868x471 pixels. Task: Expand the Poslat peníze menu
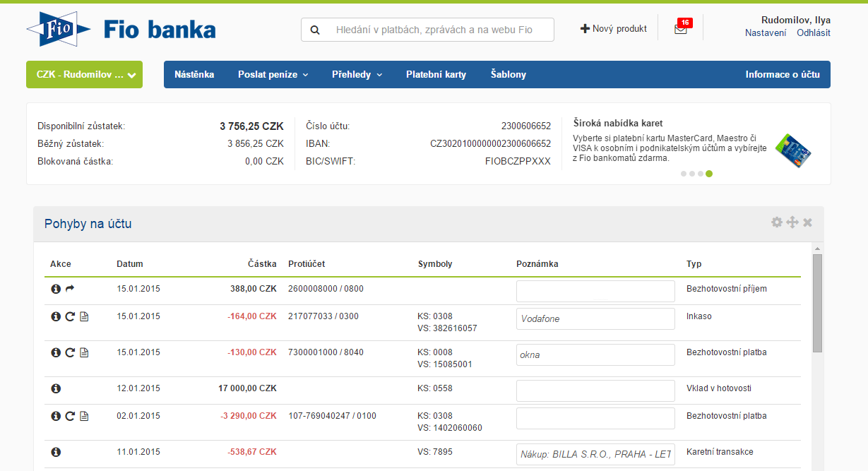(x=273, y=74)
